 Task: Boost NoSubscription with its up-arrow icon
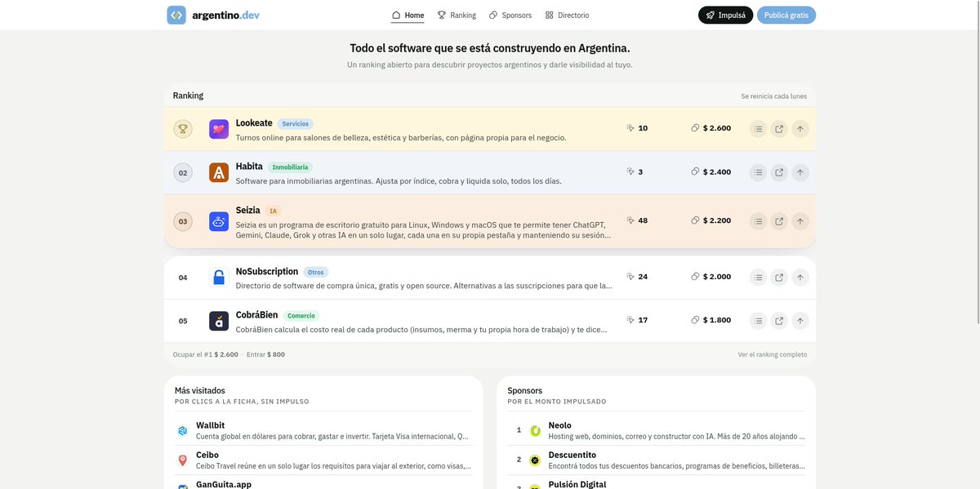coord(800,277)
